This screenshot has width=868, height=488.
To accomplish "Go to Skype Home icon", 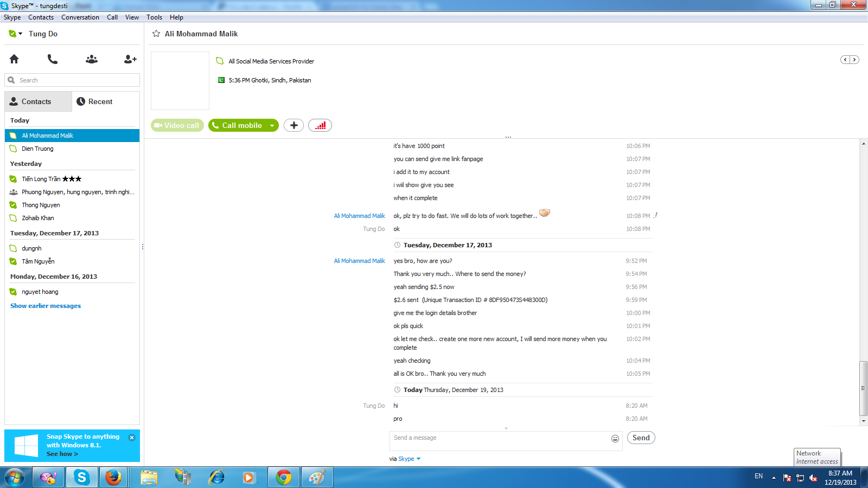I will [14, 59].
